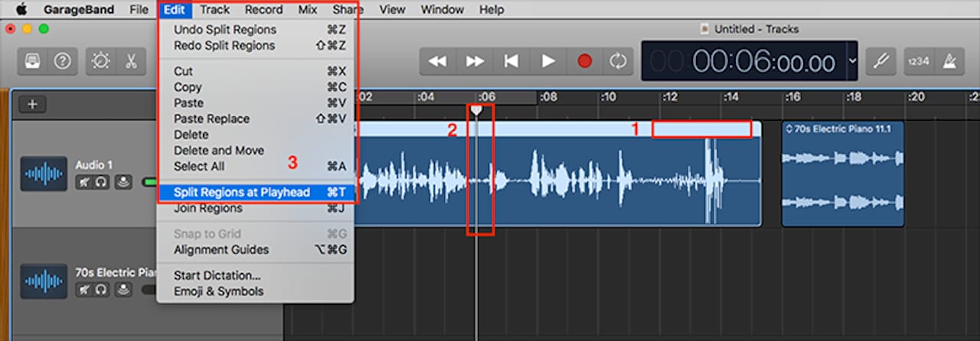Open the Track menu

pos(214,10)
